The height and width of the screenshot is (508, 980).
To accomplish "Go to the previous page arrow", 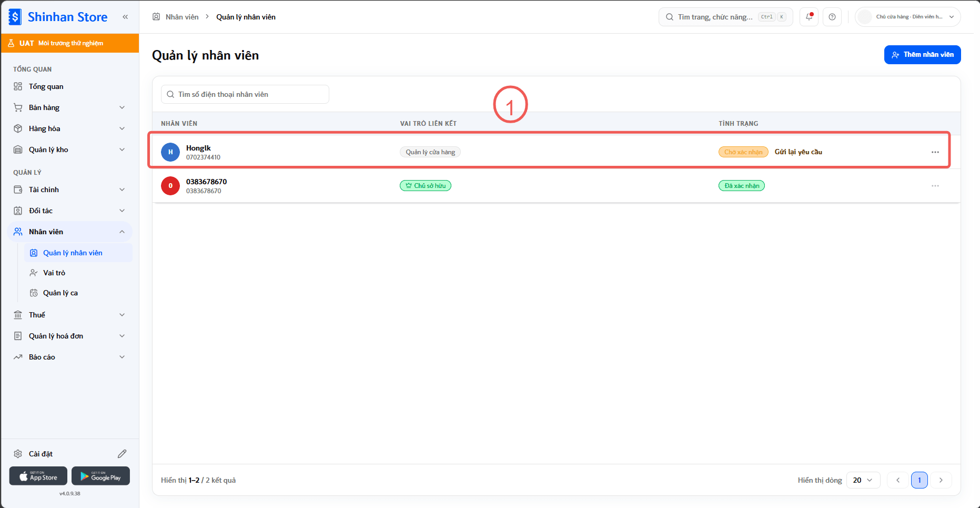I will click(898, 480).
